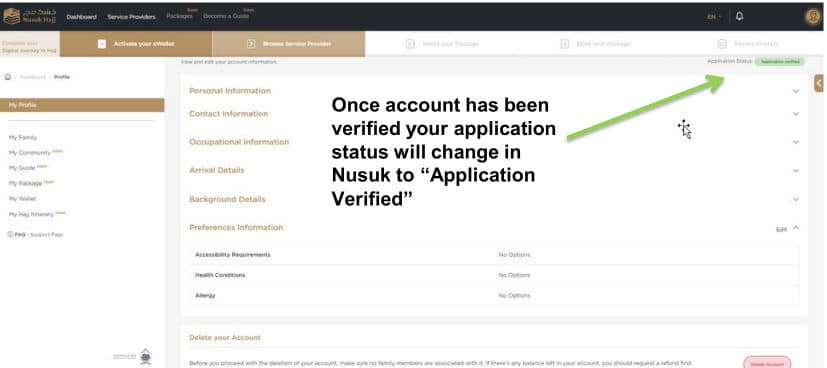Open the notifications bell
The width and height of the screenshot is (827, 368).
[739, 16]
